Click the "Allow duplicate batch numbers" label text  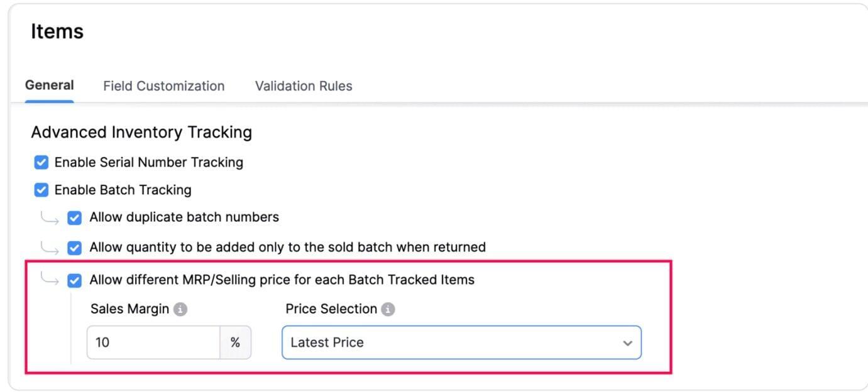coord(184,217)
